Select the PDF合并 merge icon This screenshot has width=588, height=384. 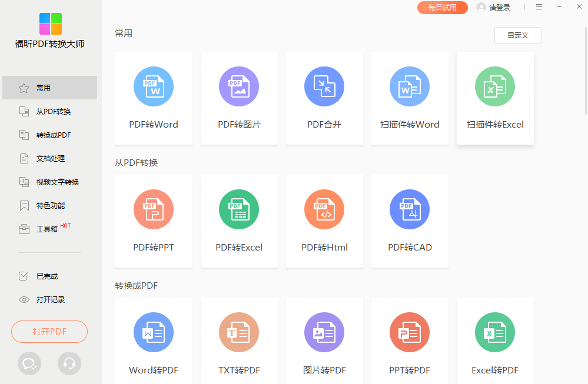coord(324,86)
